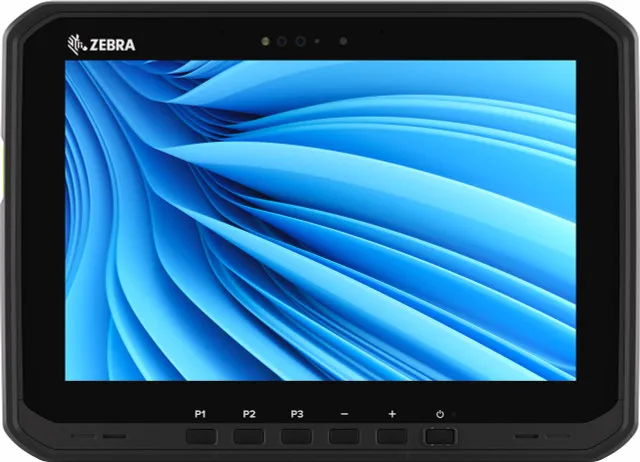Tap the power button
The image size is (640, 462).
click(440, 436)
